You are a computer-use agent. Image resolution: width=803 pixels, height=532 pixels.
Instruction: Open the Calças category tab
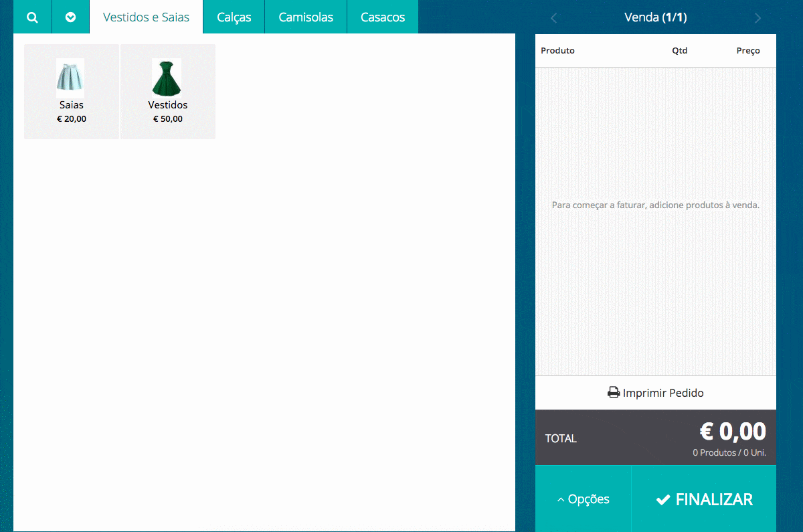[x=234, y=17]
